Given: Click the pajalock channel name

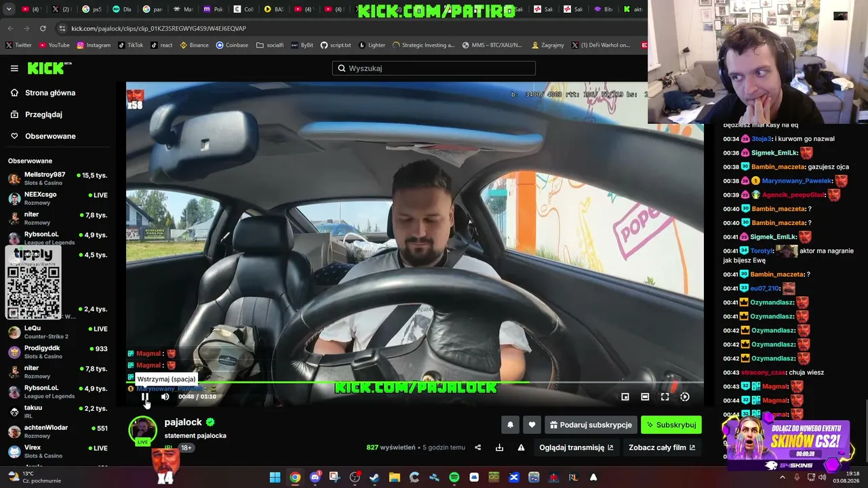Looking at the screenshot, I should point(183,422).
